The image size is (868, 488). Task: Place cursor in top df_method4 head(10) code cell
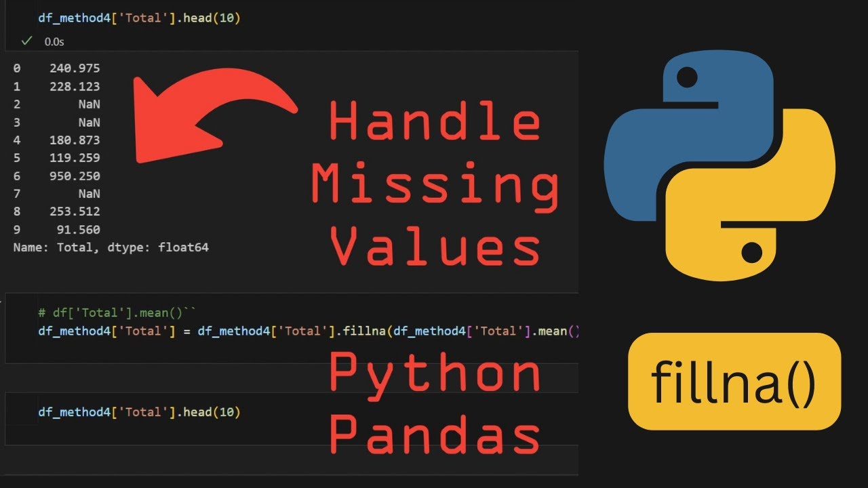[x=140, y=18]
